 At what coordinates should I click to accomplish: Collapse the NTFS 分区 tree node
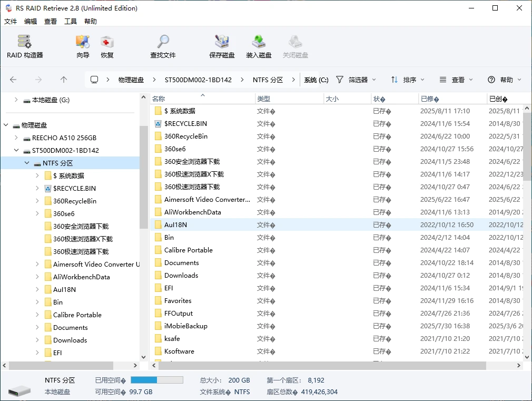(27, 163)
